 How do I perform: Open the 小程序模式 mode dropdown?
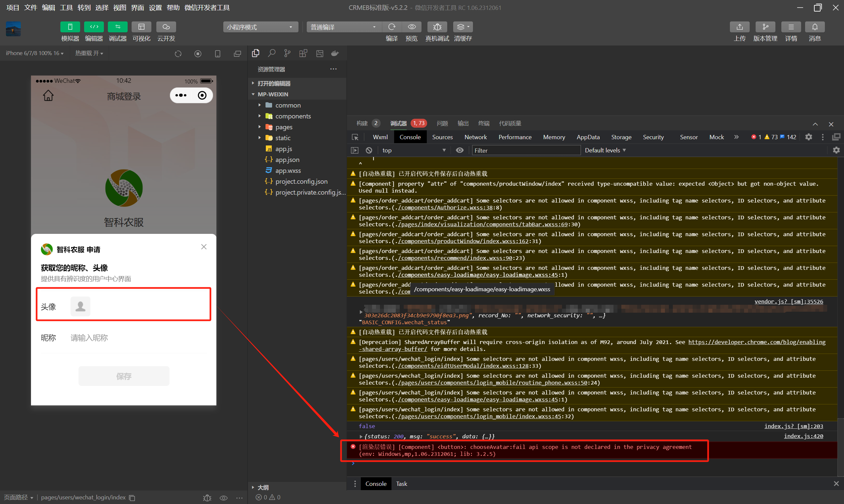click(x=261, y=27)
